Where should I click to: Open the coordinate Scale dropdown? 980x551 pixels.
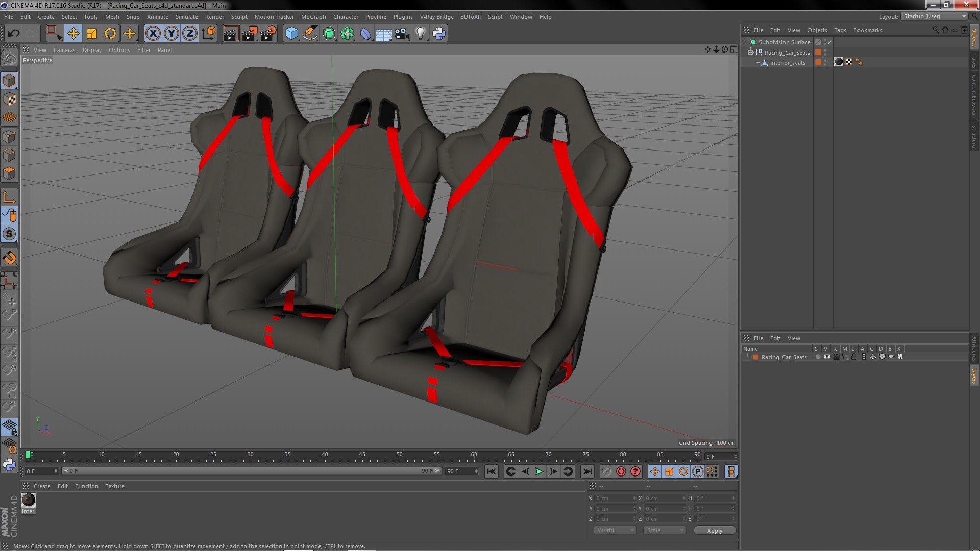665,530
